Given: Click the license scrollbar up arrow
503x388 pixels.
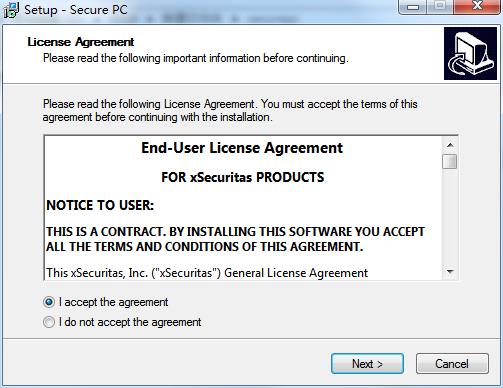Looking at the screenshot, I should [450, 145].
